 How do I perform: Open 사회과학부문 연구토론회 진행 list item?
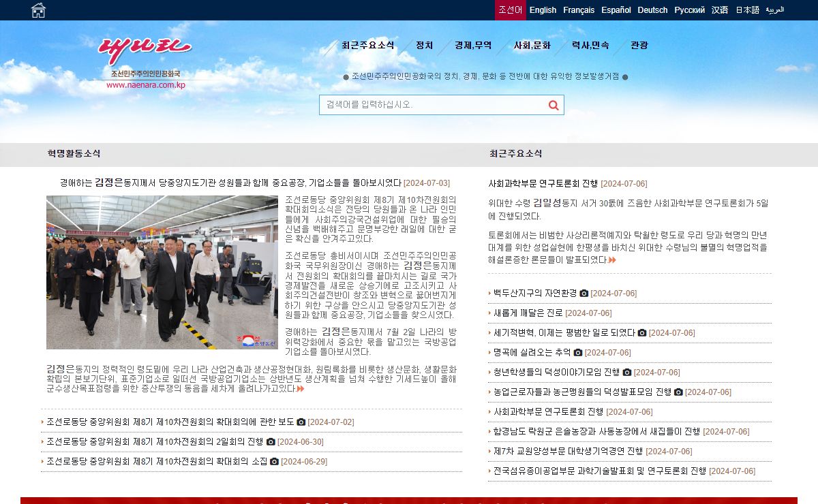[x=549, y=412]
